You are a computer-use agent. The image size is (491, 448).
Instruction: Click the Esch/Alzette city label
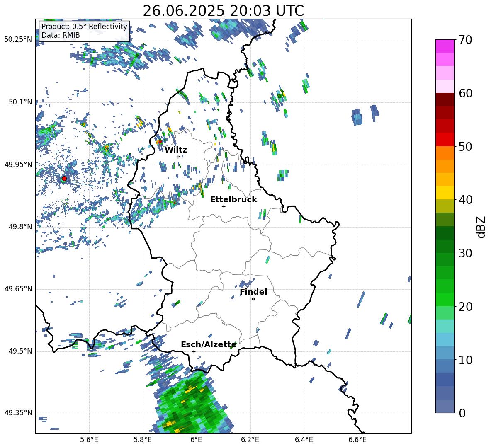tap(209, 345)
